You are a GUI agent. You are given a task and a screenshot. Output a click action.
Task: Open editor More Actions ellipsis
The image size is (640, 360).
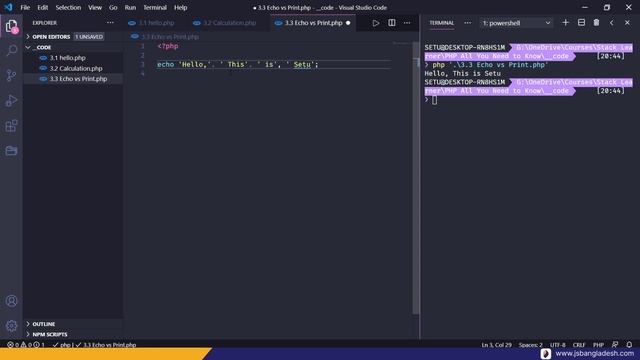(x=407, y=23)
